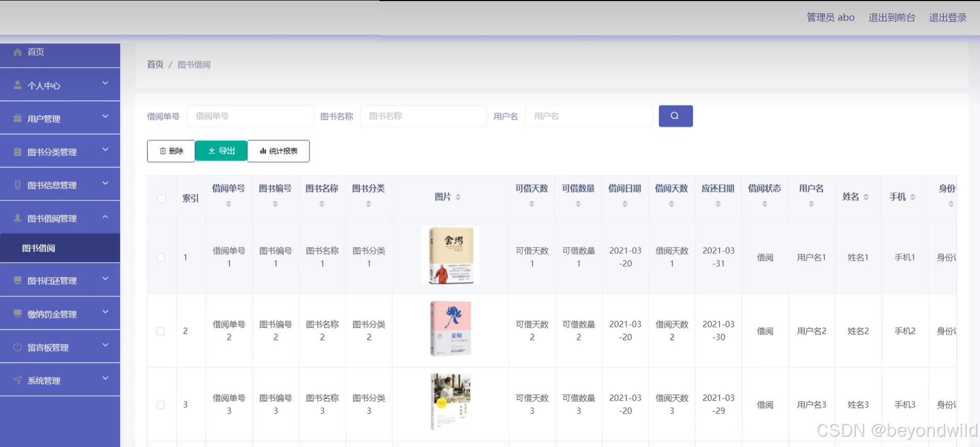This screenshot has height=447, width=980.
Task: Select the 图书借阅 submenu item
Action: (60, 248)
